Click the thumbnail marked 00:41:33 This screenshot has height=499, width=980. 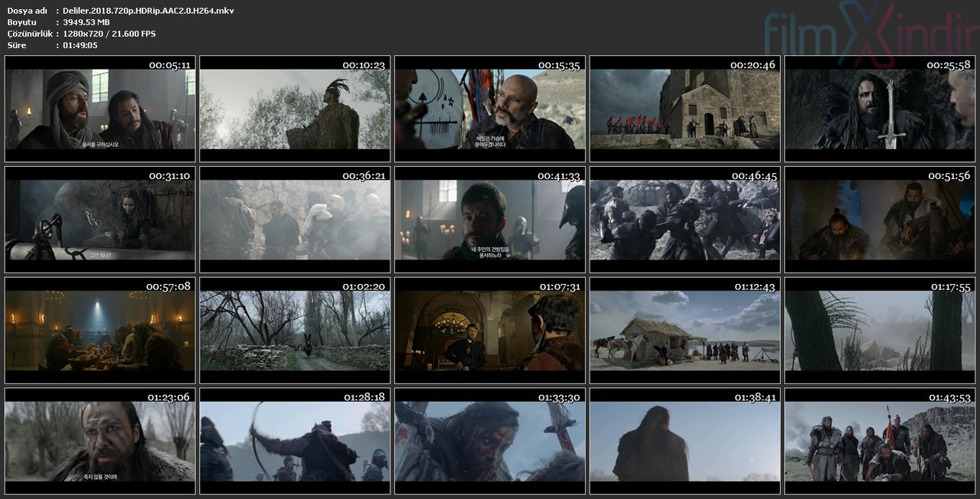[x=490, y=220]
